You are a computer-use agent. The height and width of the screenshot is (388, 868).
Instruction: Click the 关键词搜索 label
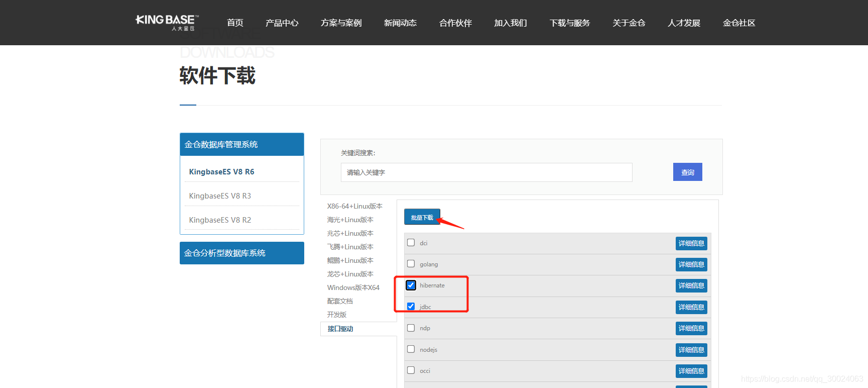click(358, 153)
